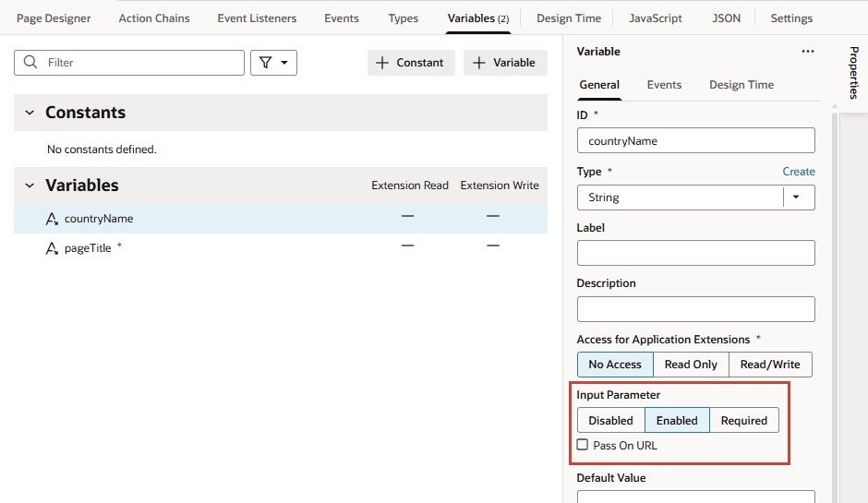Select No Access for application extensions
This screenshot has width=868, height=503.
pyautogui.click(x=615, y=365)
